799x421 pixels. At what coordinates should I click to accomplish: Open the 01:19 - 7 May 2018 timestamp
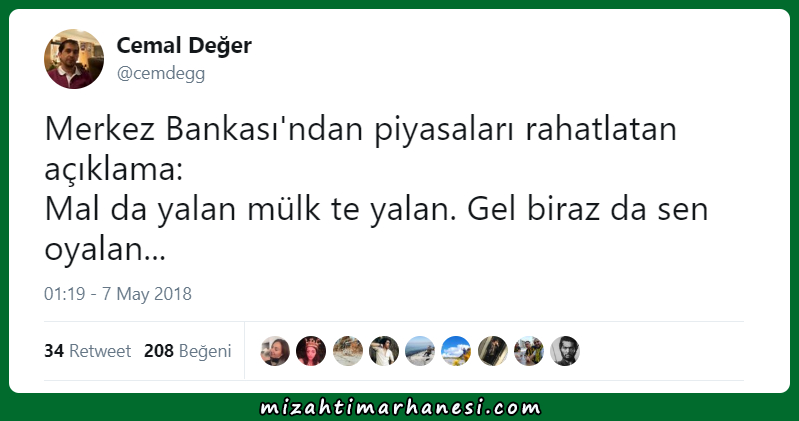(118, 294)
